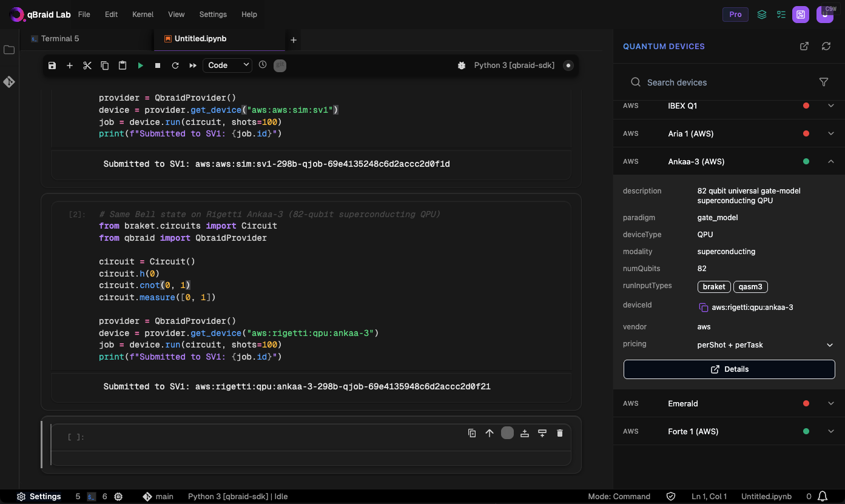Interrupt the kernel with the stop square
This screenshot has width=845, height=504.
[x=158, y=66]
